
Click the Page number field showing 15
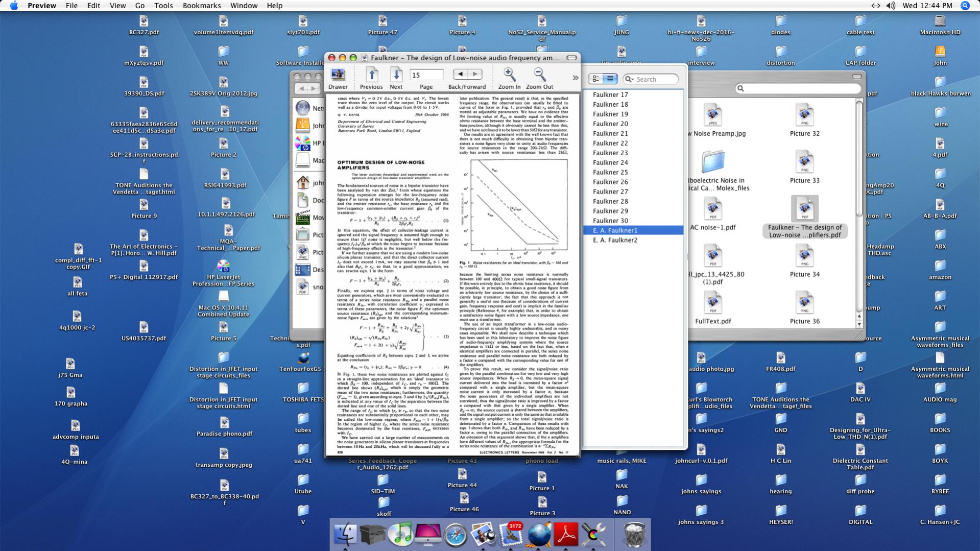(x=426, y=75)
